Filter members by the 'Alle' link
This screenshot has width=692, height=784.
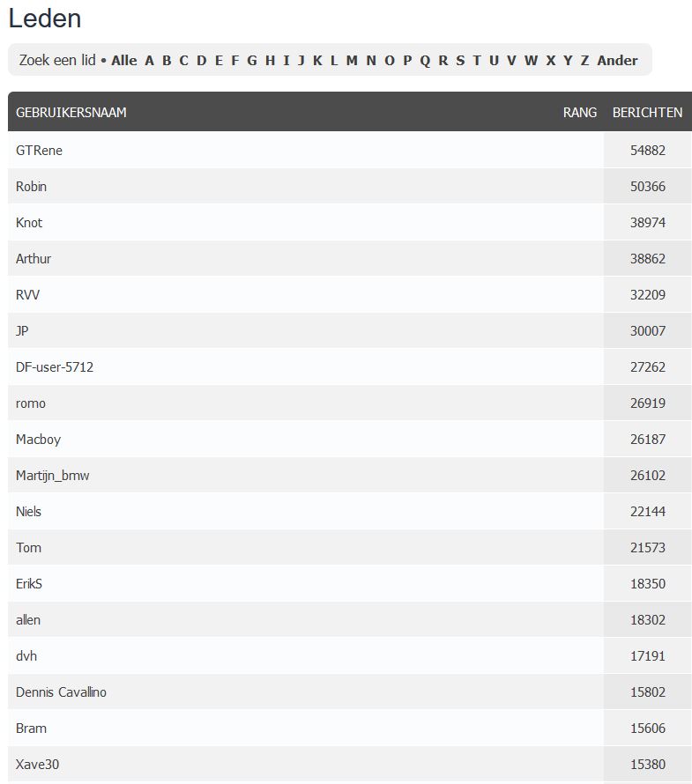pyautogui.click(x=124, y=61)
